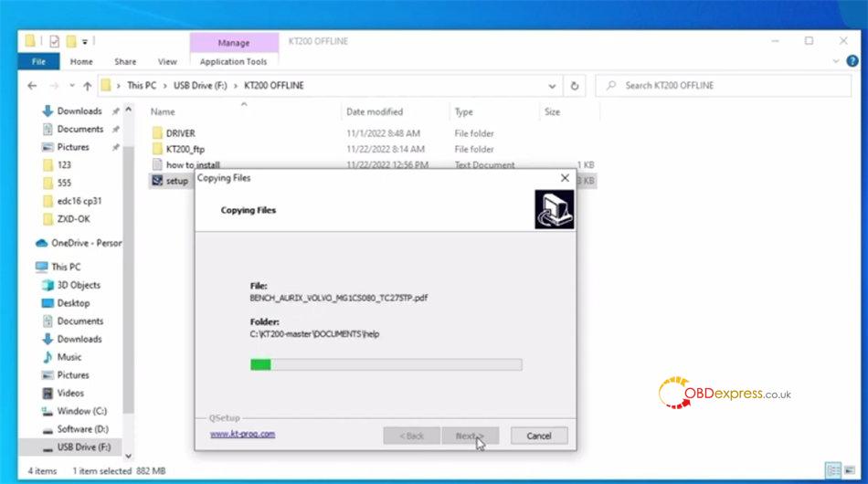This screenshot has width=868, height=484.
Task: Click the Search KT200 OFFLINE field
Action: coord(722,86)
